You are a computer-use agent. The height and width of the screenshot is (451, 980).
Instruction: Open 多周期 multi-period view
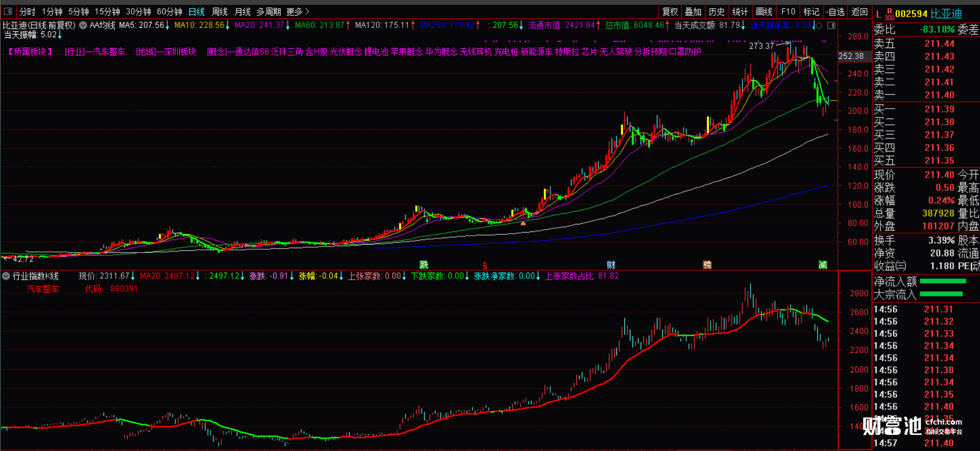click(x=268, y=11)
